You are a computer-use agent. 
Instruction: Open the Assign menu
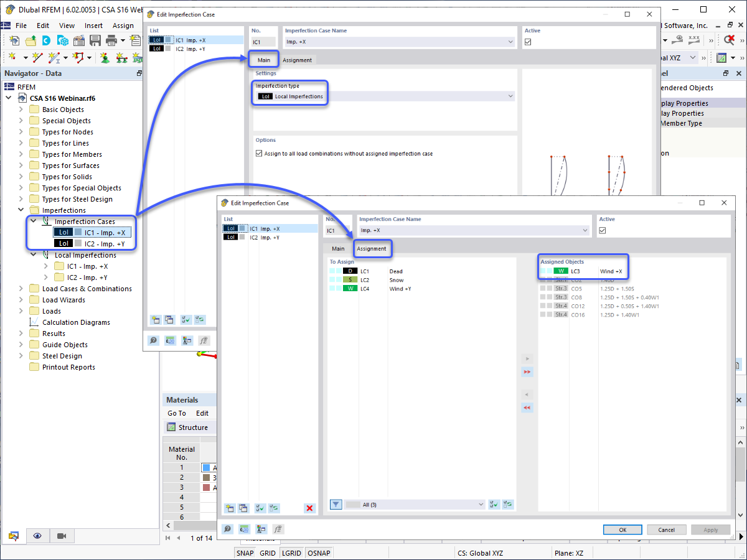coord(123,26)
